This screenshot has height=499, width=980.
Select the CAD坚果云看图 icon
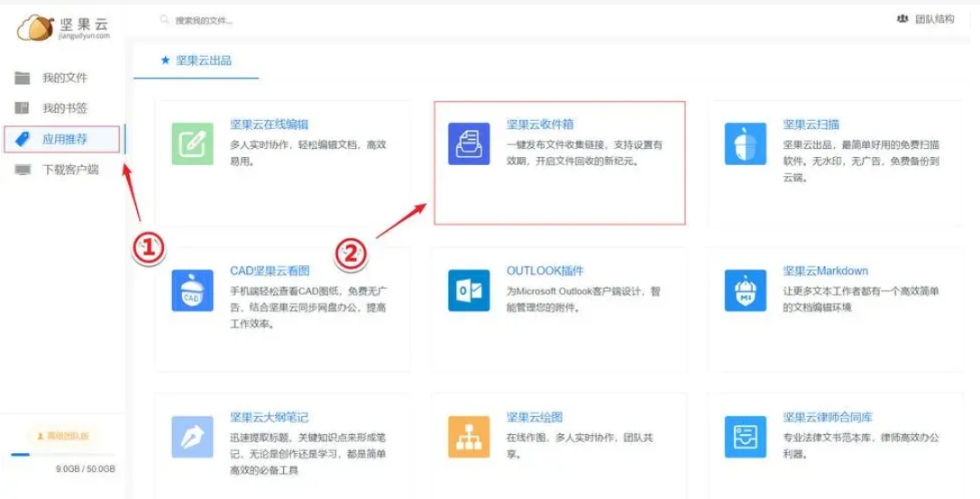click(x=193, y=291)
